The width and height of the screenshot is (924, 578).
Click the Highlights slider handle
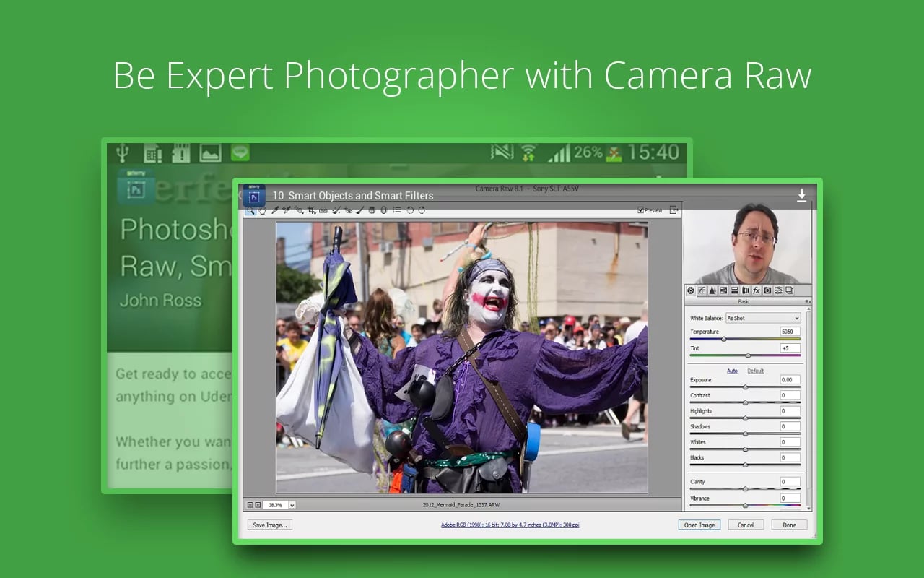[745, 418]
